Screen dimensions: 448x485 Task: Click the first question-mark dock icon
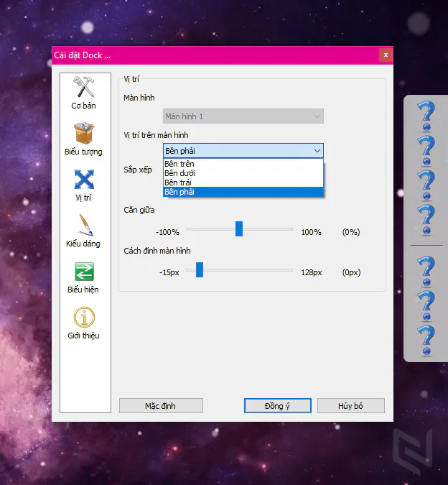(426, 116)
